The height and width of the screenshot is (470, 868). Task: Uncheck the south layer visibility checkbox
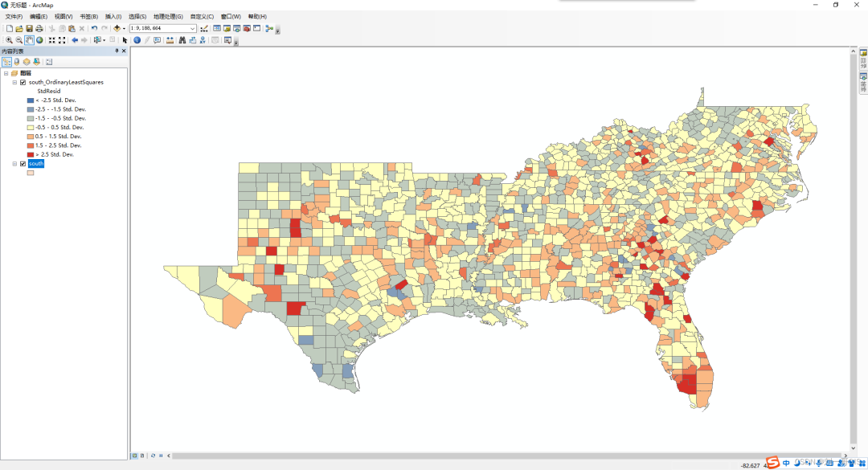[23, 163]
